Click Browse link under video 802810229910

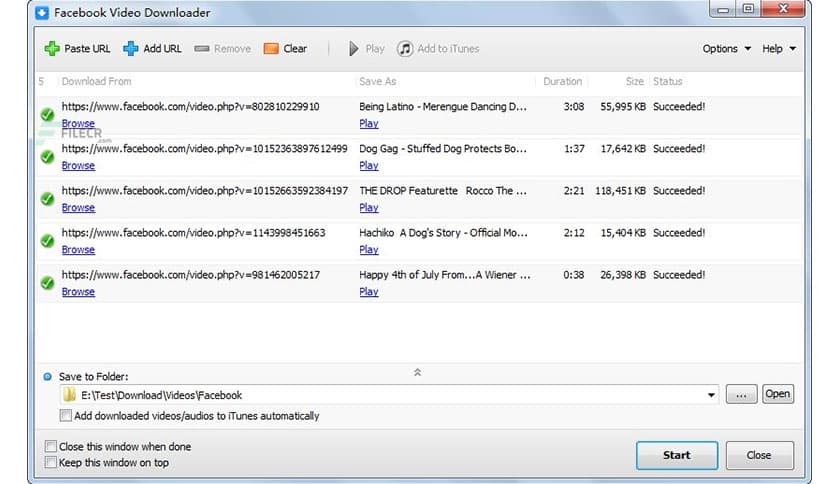pyautogui.click(x=78, y=123)
